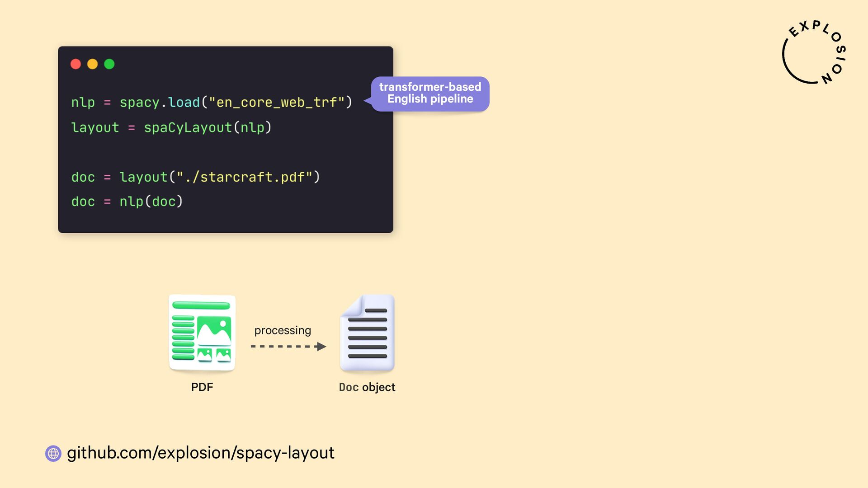
Task: Click the nlp variable on first line
Action: [x=83, y=103]
